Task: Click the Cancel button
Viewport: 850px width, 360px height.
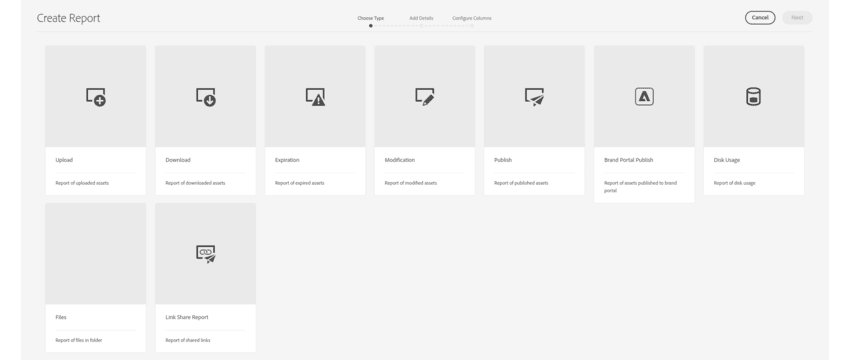Action: tap(760, 18)
